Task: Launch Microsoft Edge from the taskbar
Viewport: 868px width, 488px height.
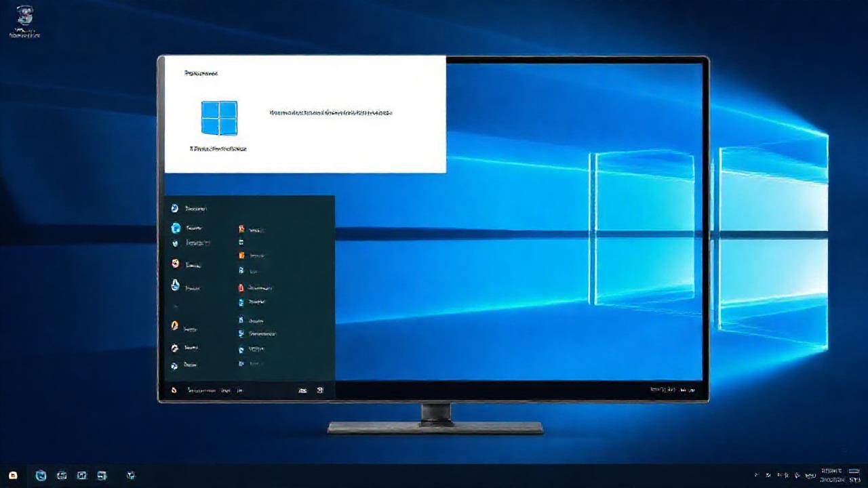Action: [x=39, y=476]
